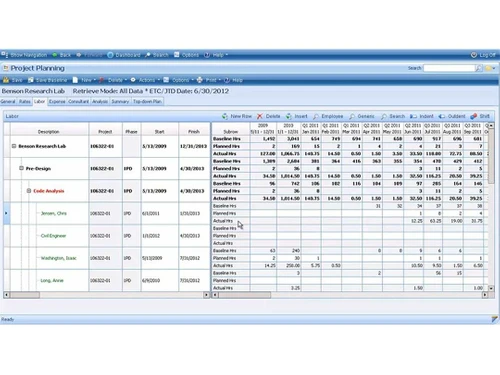Click the Code Analysis task name
This screenshot has width=500, height=375.
(49, 191)
